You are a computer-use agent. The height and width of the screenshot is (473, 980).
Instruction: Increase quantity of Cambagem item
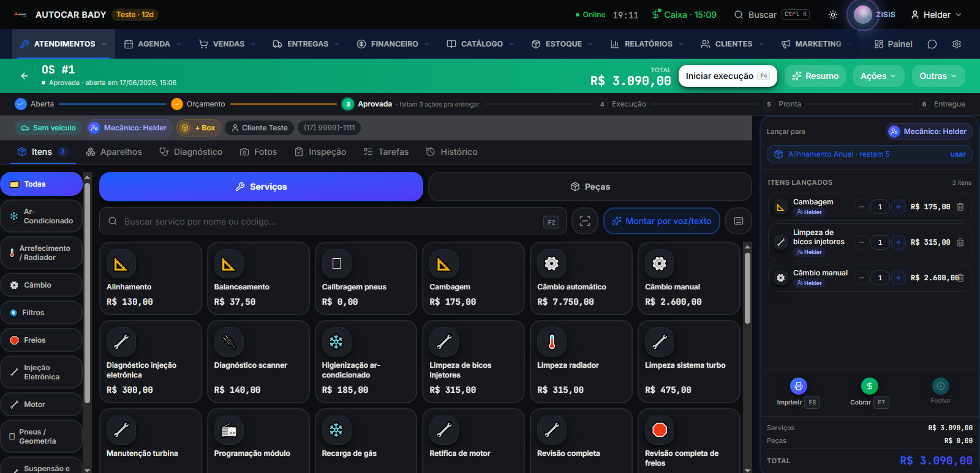(x=899, y=207)
